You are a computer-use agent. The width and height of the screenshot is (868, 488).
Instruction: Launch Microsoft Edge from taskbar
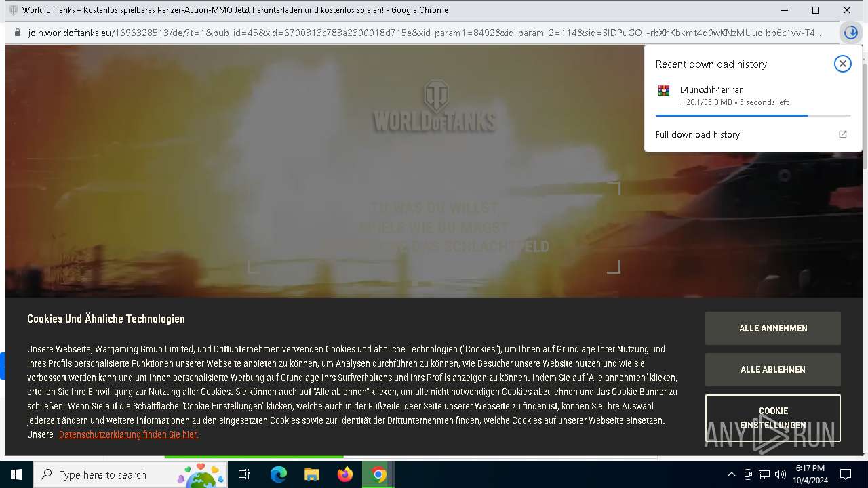(279, 474)
